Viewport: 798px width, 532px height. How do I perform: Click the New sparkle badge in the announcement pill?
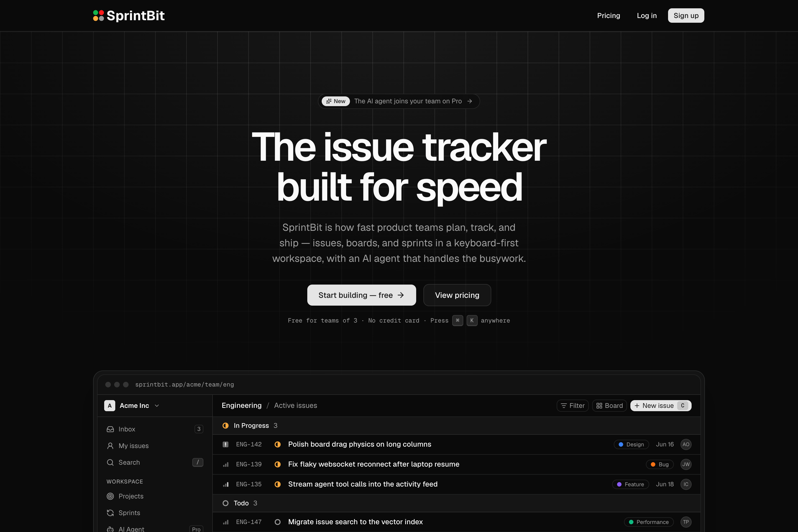tap(336, 101)
